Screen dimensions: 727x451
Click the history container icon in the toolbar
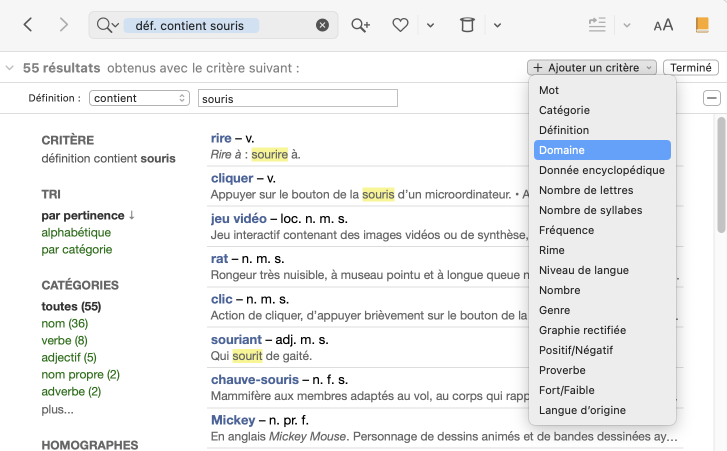point(467,25)
